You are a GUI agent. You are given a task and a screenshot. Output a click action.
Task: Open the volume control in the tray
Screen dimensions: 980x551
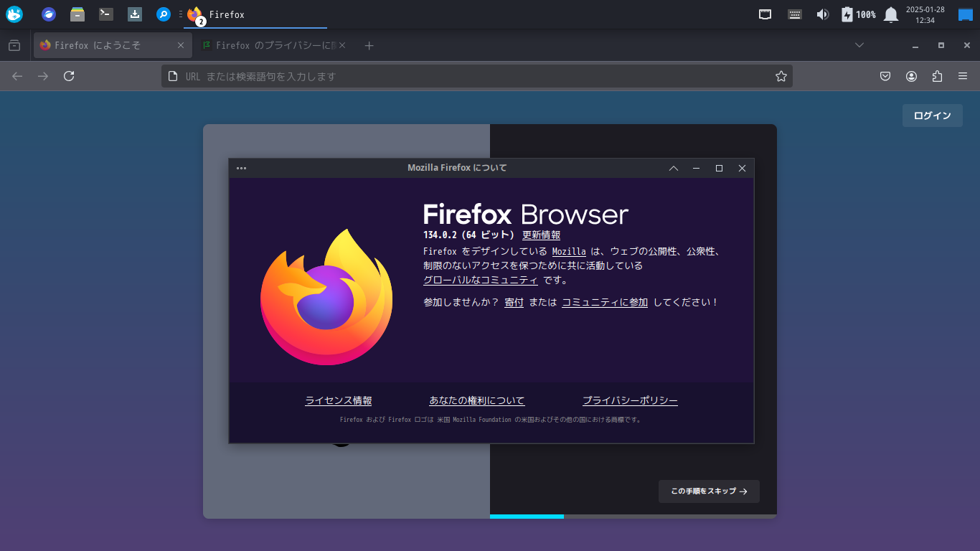822,14
